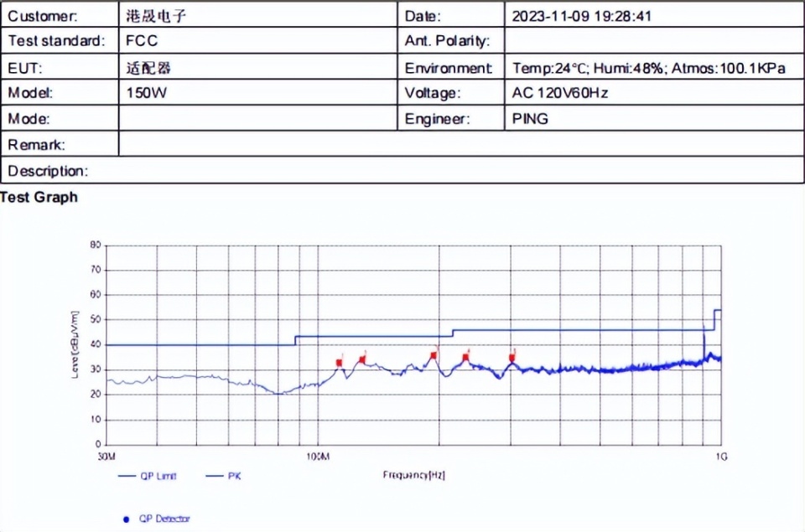Select the Customer value 港晟电子

tap(156, 16)
